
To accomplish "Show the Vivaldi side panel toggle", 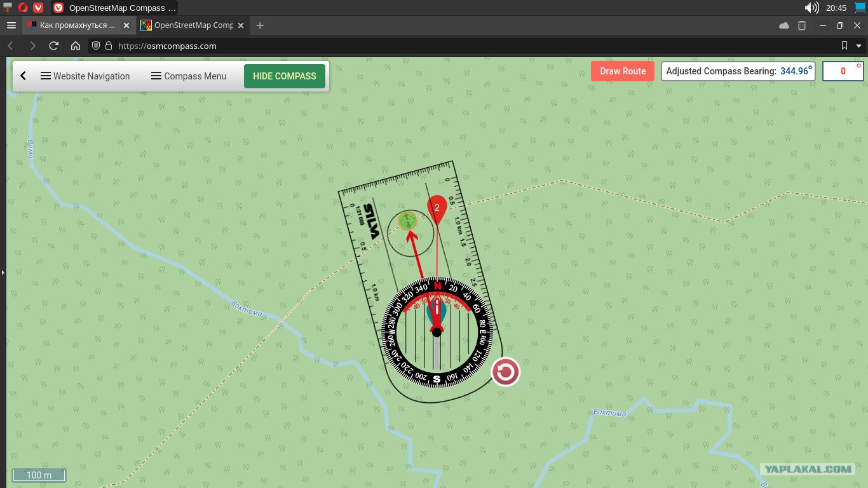I will coord(3,273).
